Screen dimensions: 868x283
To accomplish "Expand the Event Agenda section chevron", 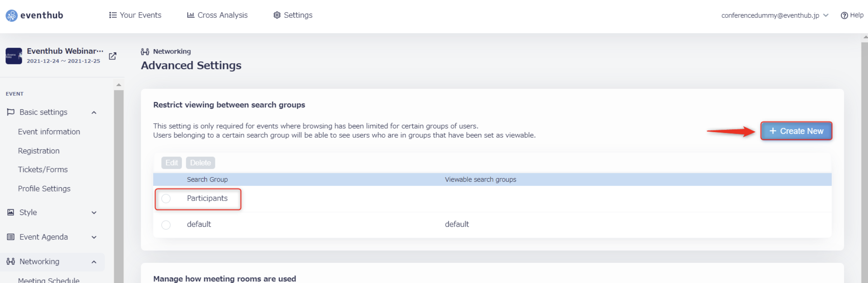I will [x=94, y=238].
